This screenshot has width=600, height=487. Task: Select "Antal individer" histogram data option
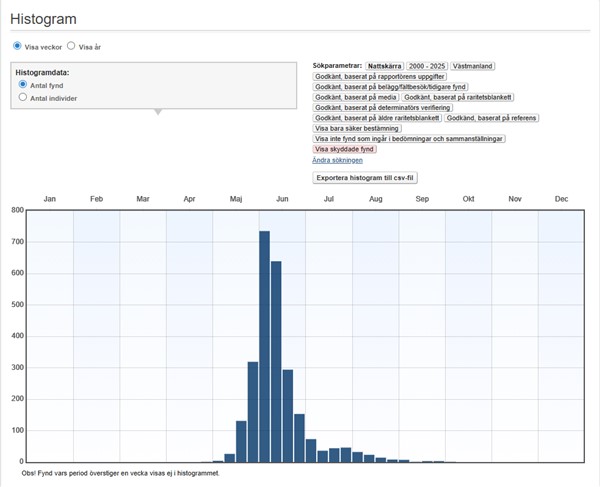point(23,98)
